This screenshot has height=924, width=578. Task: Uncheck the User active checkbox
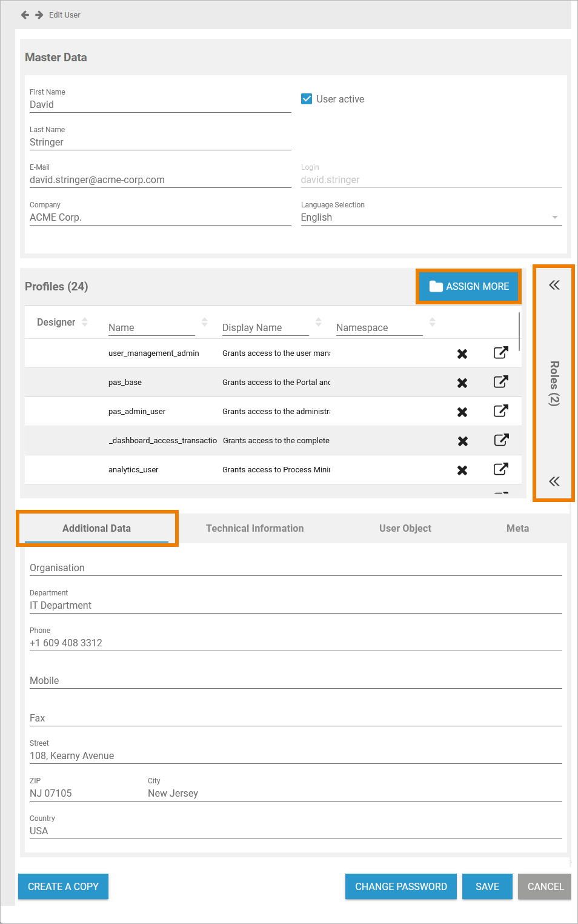(x=307, y=99)
